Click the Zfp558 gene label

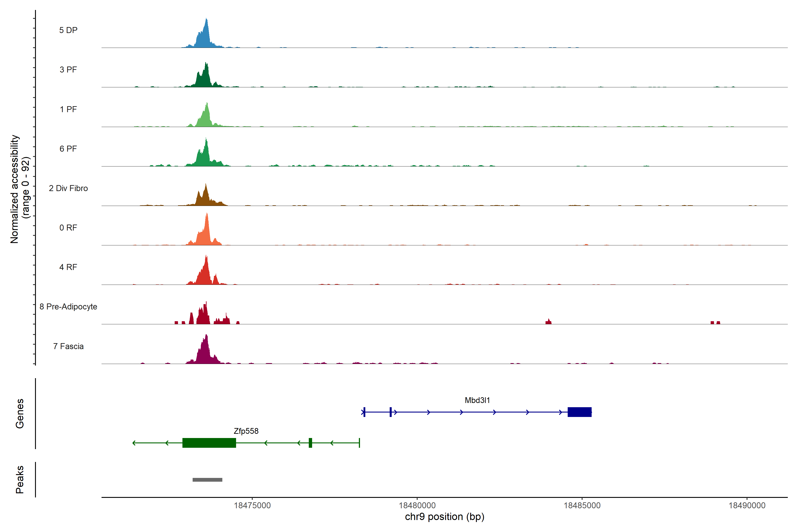click(x=246, y=431)
